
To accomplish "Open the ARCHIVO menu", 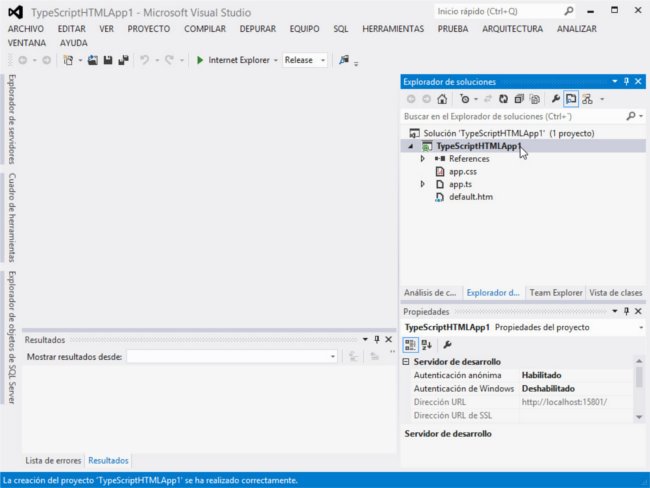I will (26, 29).
